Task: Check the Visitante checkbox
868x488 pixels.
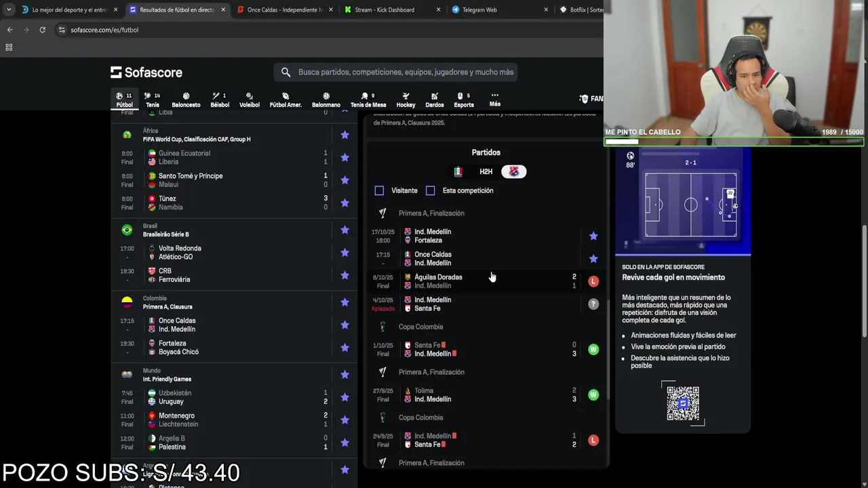Action: 379,190
